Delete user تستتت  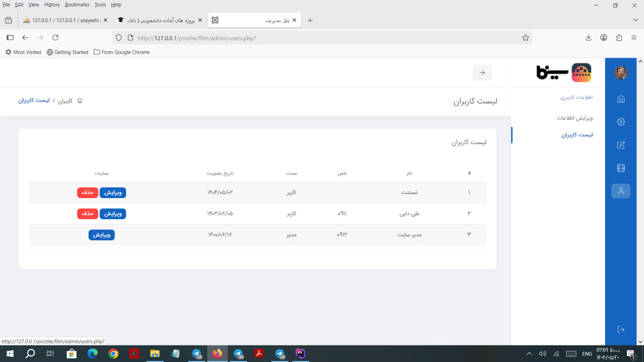click(x=88, y=193)
